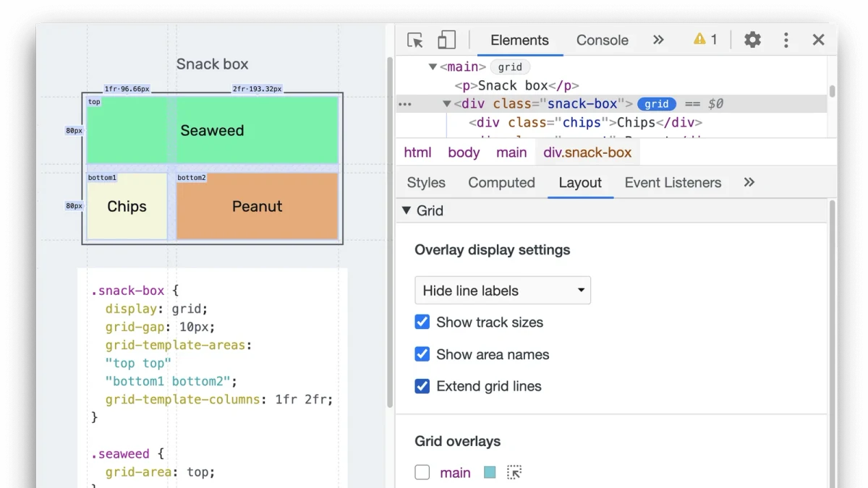Click main in the breadcrumb
Screen dimensions: 868x488
(511, 153)
